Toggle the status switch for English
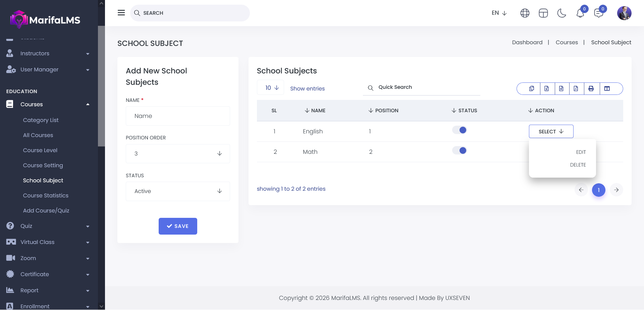Image resolution: width=644 pixels, height=310 pixels. (x=460, y=130)
